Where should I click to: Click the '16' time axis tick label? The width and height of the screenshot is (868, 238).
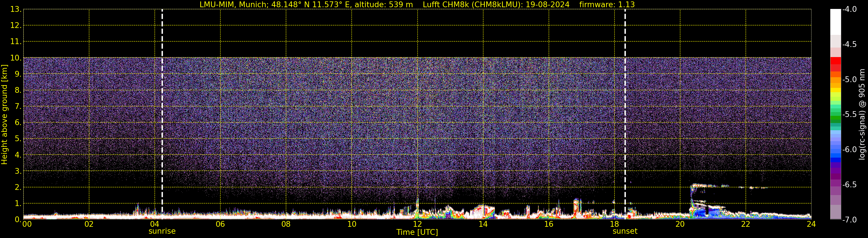(x=549, y=224)
